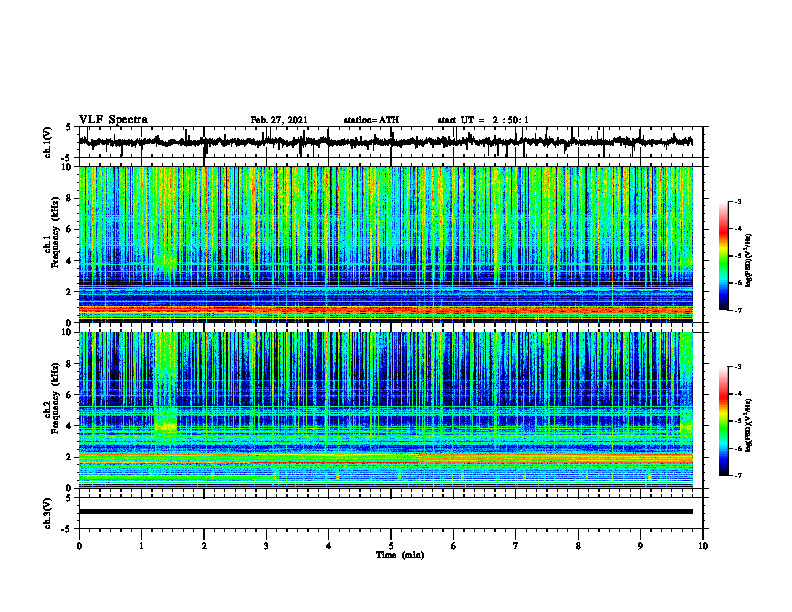792x612 pixels.
Task: Click the "-7" tick of the lower colorbar
Action: (x=737, y=475)
